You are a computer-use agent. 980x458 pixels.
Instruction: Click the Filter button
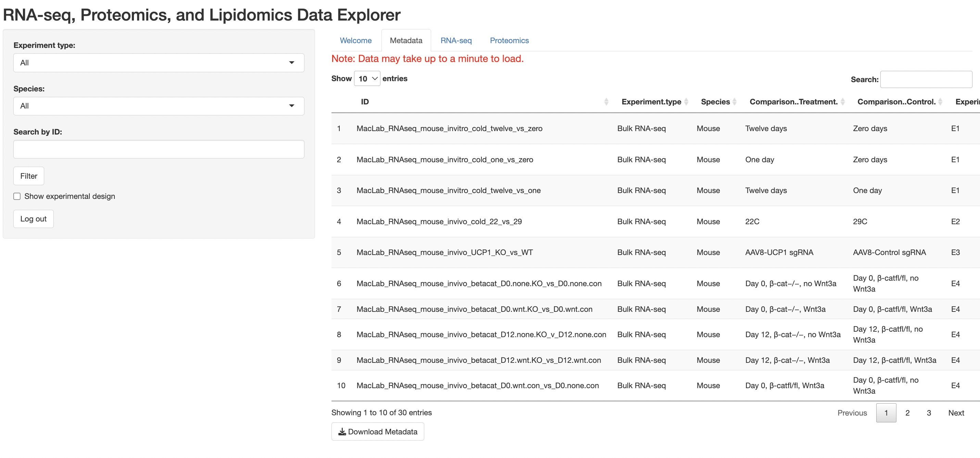pyautogui.click(x=28, y=176)
